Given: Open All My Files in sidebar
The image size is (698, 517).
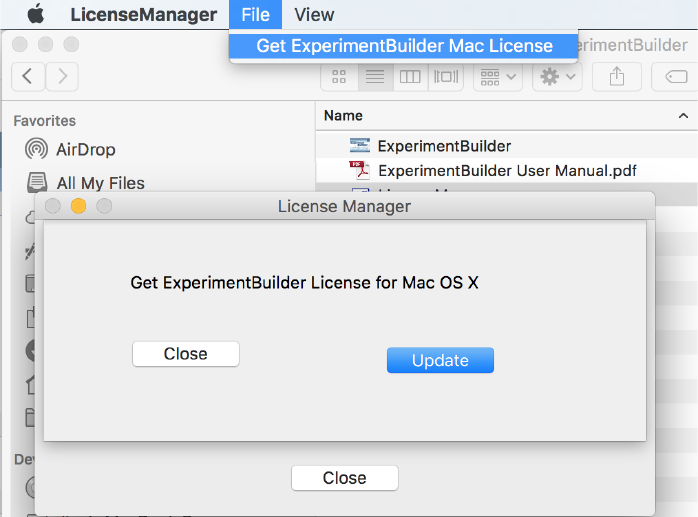Looking at the screenshot, I should [101, 183].
